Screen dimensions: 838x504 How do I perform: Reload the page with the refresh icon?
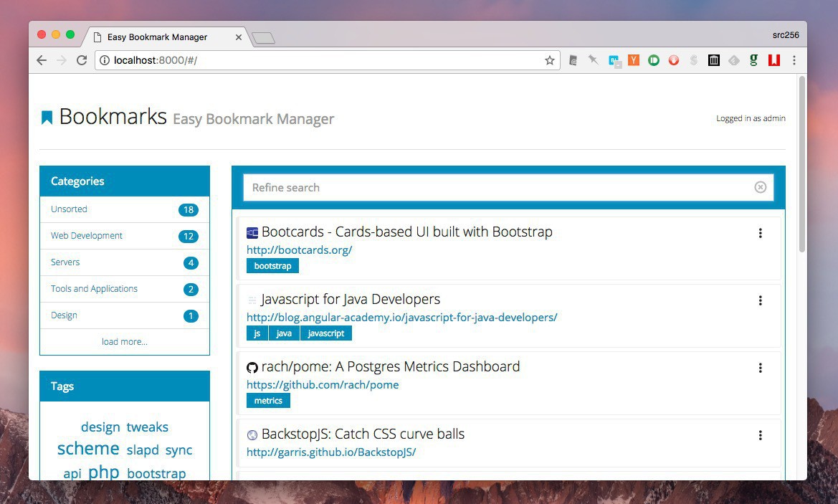click(82, 60)
